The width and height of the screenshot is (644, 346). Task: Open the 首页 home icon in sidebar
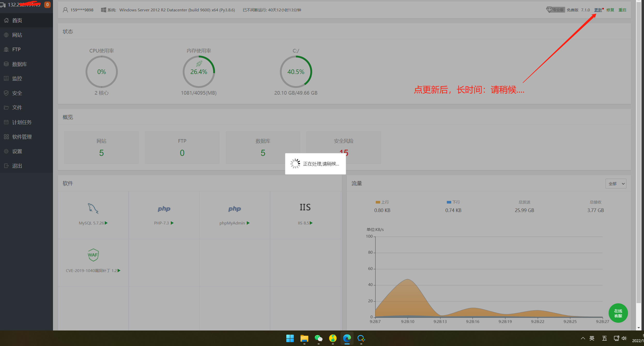6,20
